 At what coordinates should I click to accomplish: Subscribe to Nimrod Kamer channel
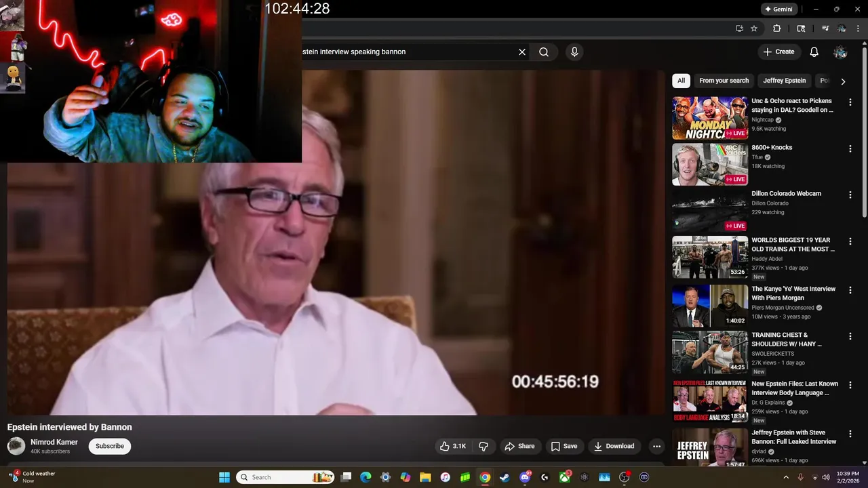coord(110,446)
